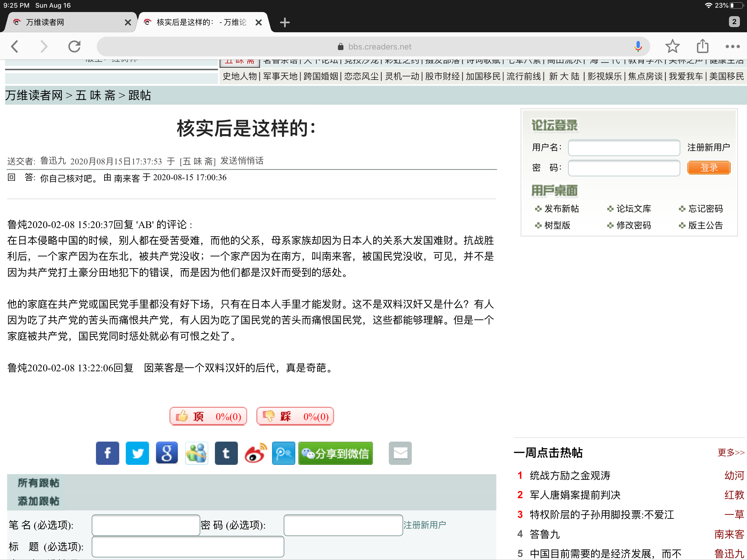Share post via the Facebook icon
The height and width of the screenshot is (560, 747).
107,453
